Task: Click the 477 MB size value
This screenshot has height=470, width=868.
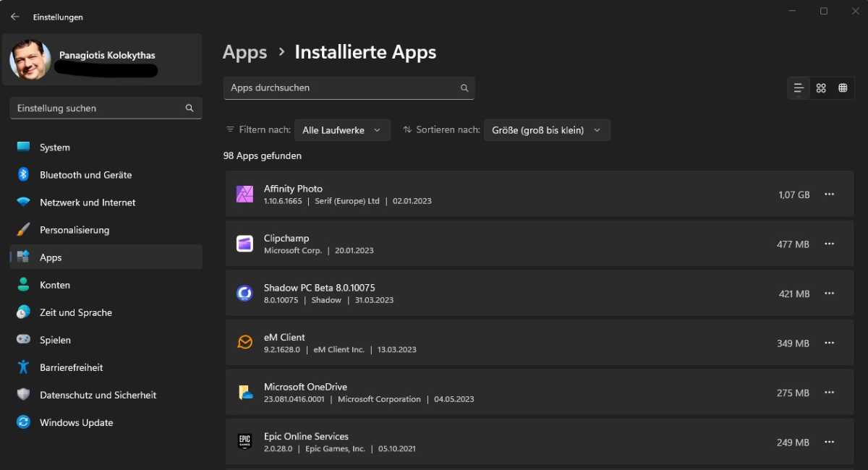Action: [x=793, y=244]
